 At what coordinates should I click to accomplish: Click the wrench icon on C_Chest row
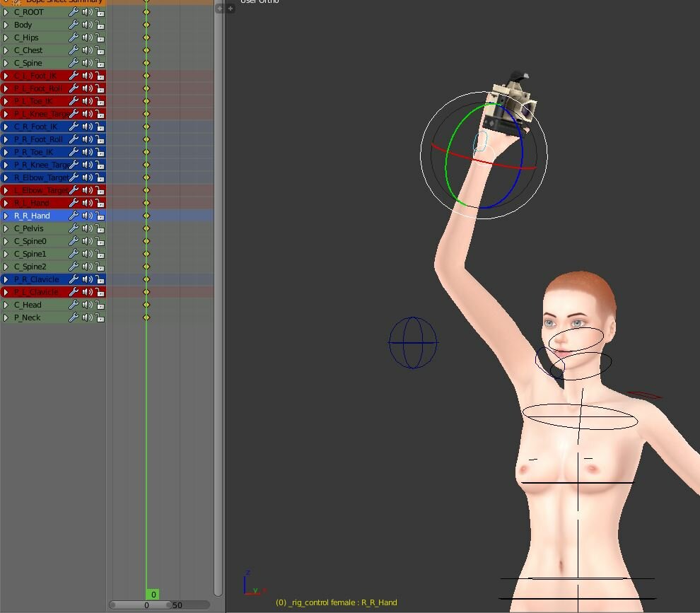74,50
